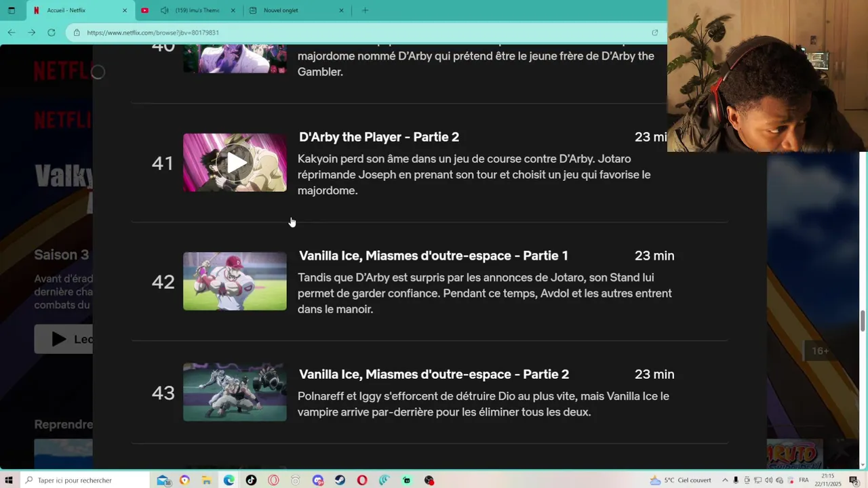Open OBS recording icon in taskbar
The height and width of the screenshot is (488, 868).
(x=429, y=480)
